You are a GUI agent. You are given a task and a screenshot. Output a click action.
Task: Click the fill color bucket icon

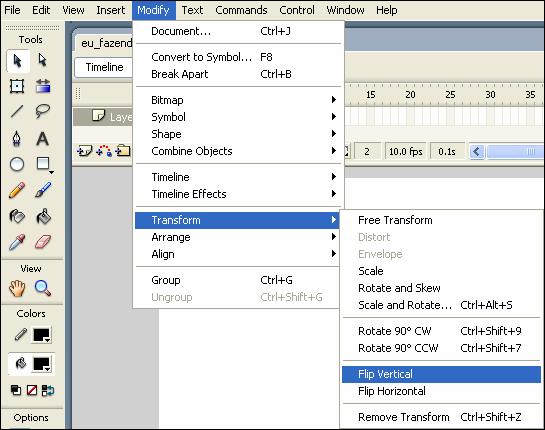coord(21,364)
